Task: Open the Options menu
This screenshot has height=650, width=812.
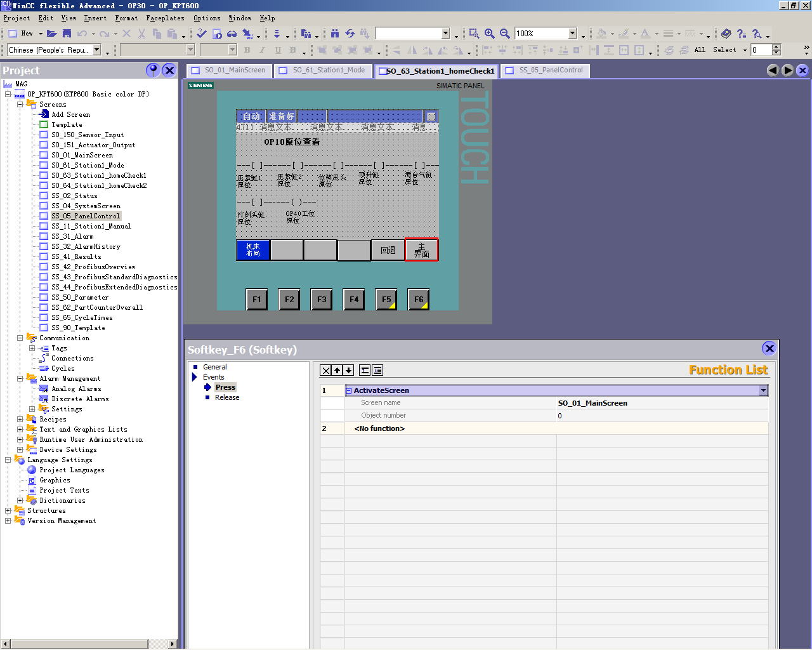Action: pos(207,18)
